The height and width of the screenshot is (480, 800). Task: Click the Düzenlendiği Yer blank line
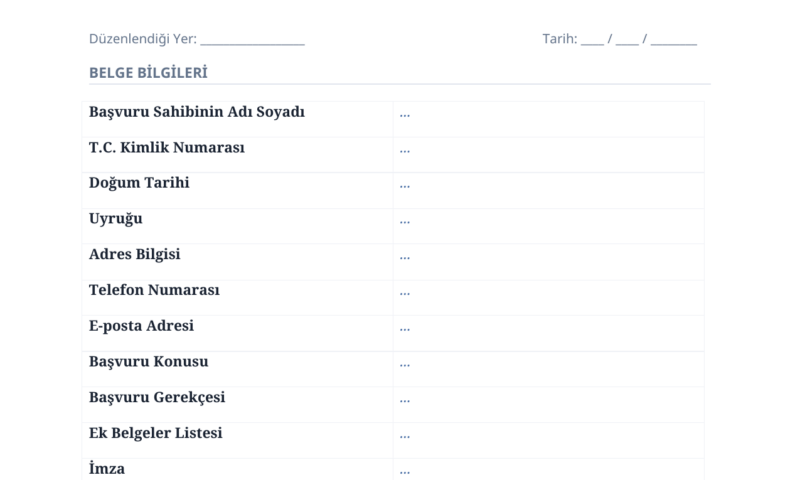point(253,40)
